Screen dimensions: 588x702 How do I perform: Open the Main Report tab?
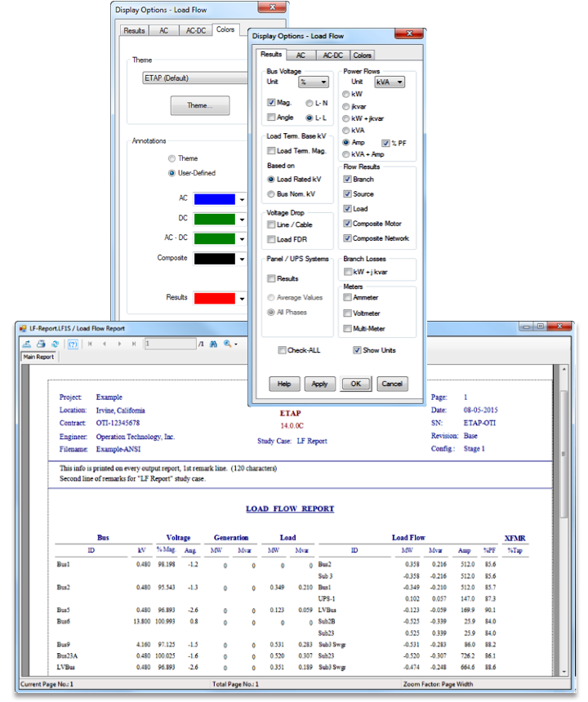(x=38, y=358)
